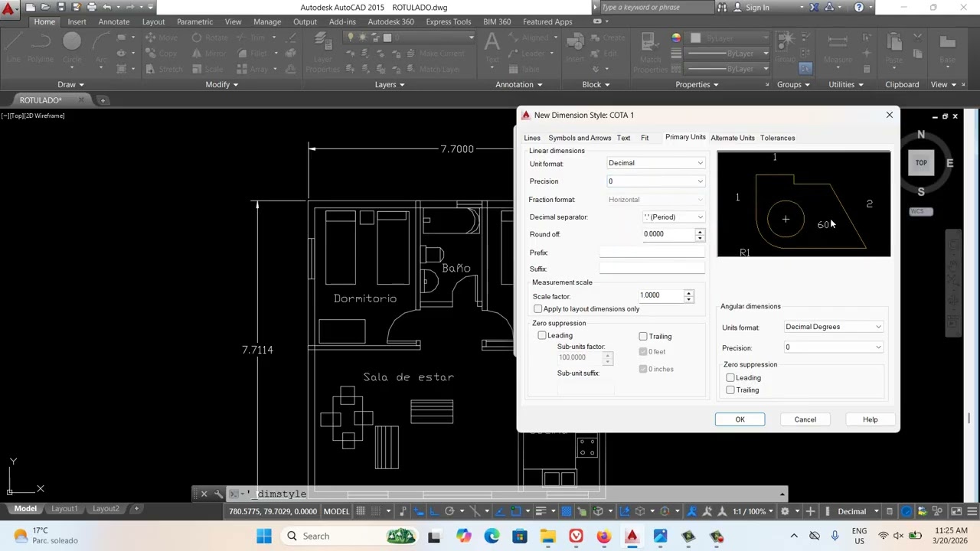Open the WCS dropdown below ViewCube

point(921,211)
